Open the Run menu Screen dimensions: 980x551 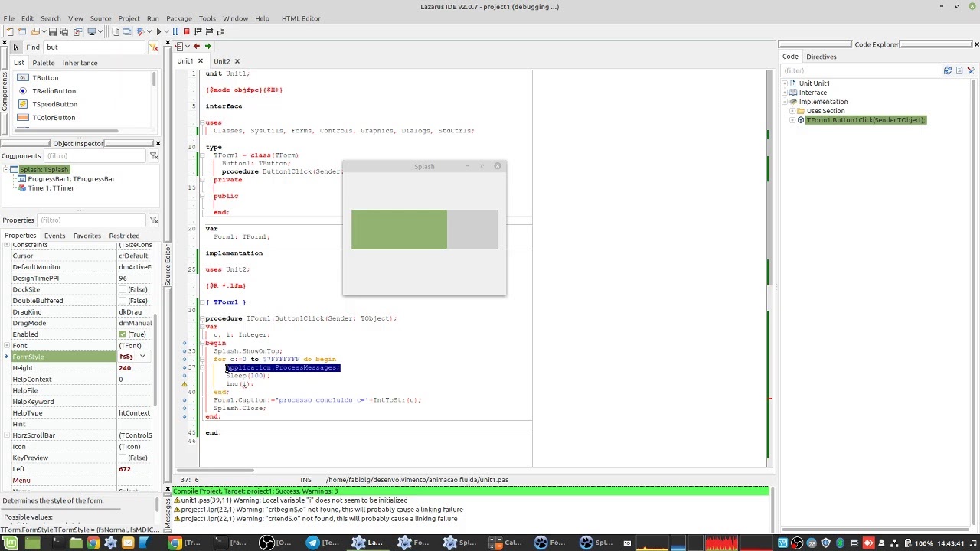(152, 18)
